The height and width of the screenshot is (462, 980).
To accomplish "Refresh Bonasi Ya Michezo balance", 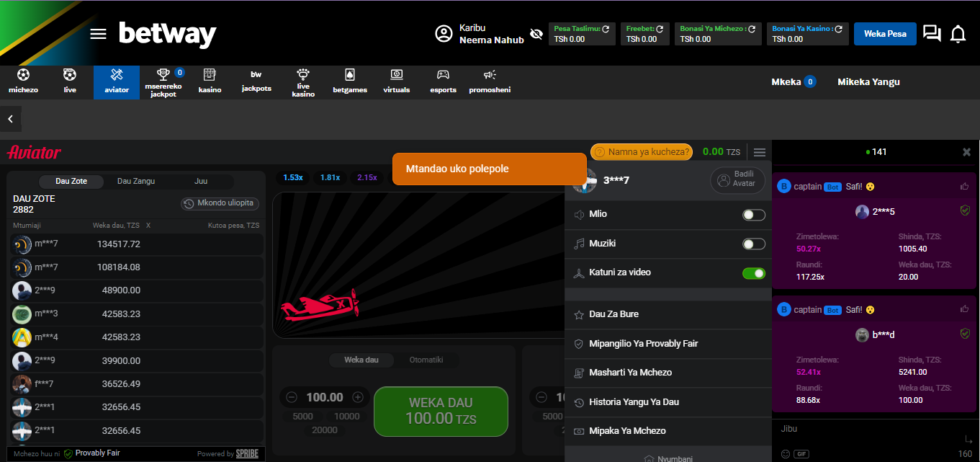I will click(752, 29).
